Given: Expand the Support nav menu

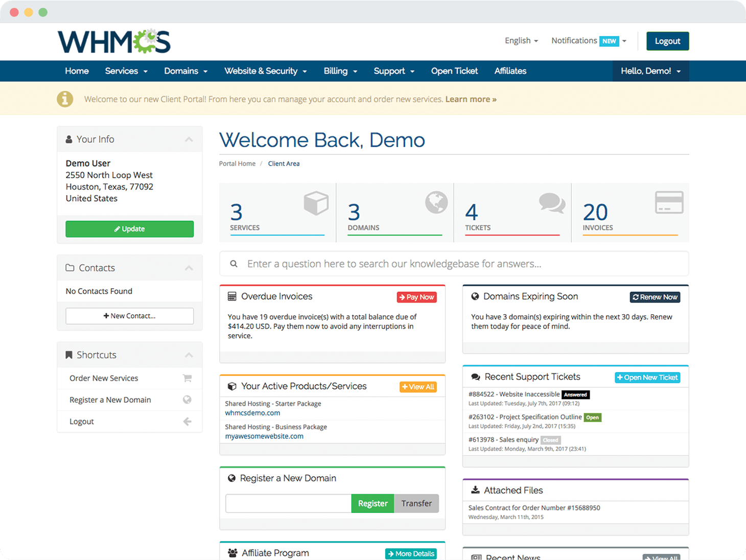Looking at the screenshot, I should (x=394, y=71).
